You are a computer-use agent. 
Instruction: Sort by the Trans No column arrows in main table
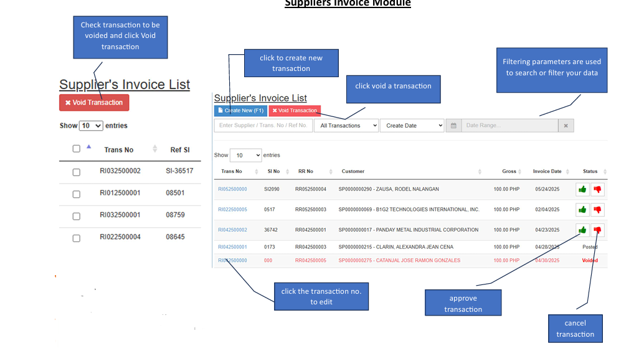tap(256, 172)
